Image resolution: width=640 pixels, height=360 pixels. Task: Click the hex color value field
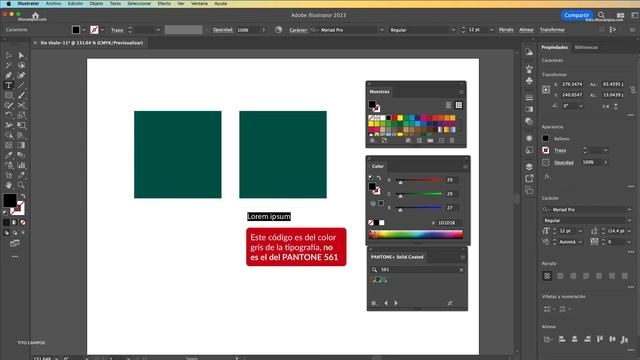click(448, 223)
